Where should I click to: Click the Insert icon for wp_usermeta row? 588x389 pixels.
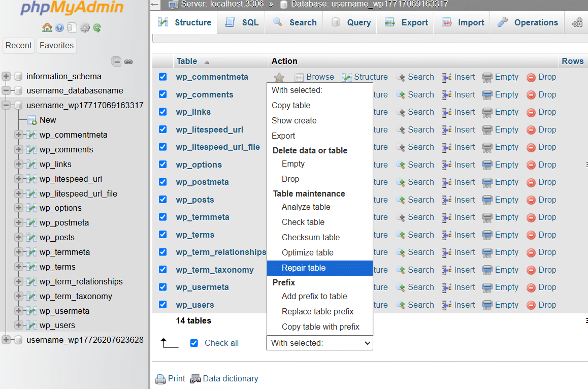447,287
